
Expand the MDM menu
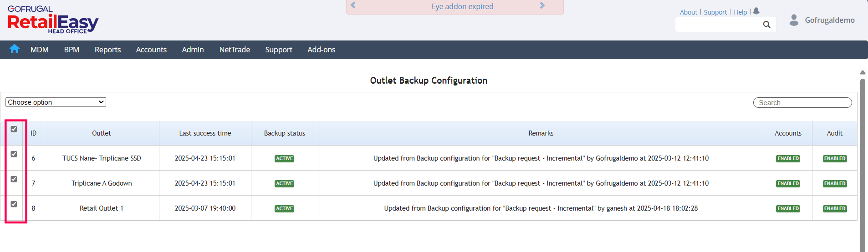pyautogui.click(x=40, y=50)
